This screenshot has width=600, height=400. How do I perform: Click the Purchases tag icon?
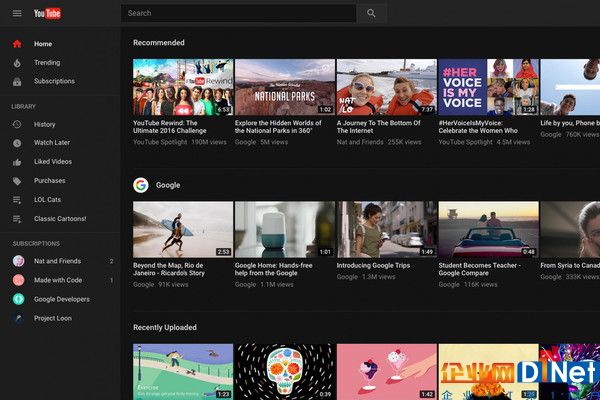coord(17,181)
